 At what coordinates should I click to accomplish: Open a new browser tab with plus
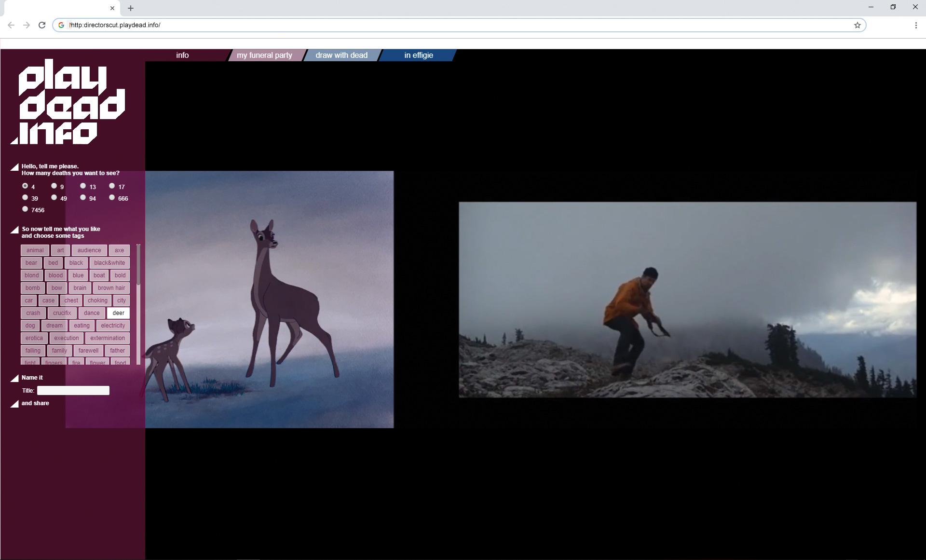(131, 8)
